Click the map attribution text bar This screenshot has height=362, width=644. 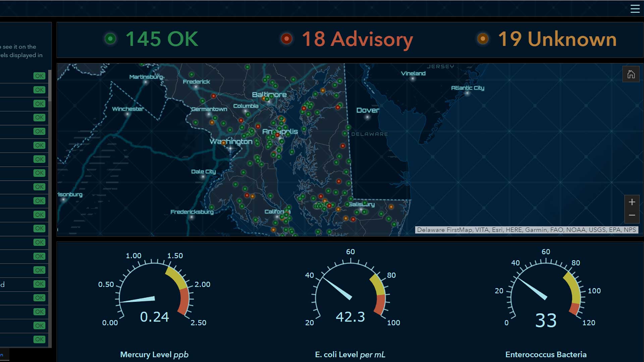(526, 230)
